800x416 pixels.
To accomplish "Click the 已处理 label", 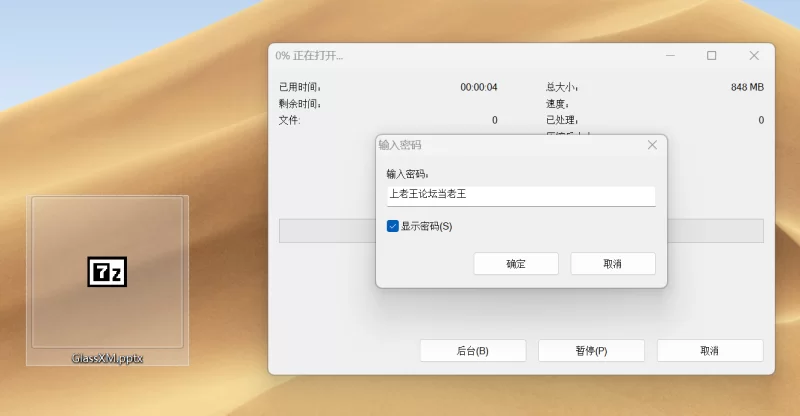I will (562, 120).
